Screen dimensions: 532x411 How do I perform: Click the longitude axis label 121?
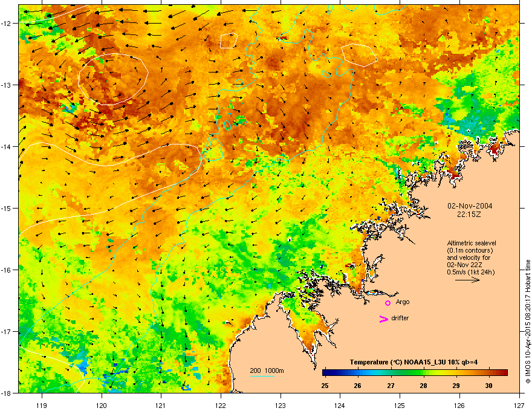click(x=161, y=405)
